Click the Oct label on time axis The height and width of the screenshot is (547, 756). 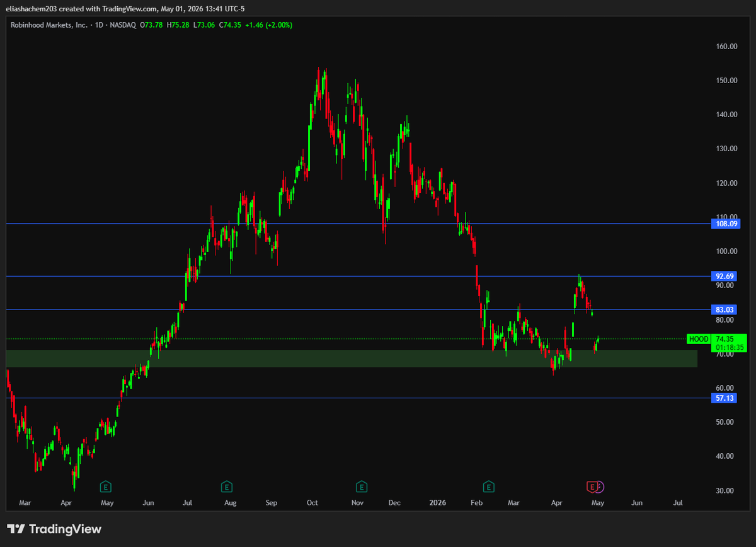(312, 503)
